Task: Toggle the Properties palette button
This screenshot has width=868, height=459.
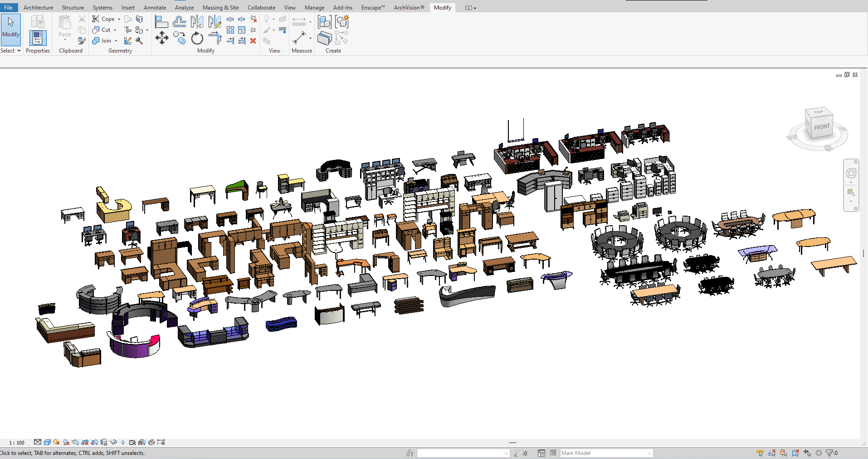Action: [x=38, y=38]
